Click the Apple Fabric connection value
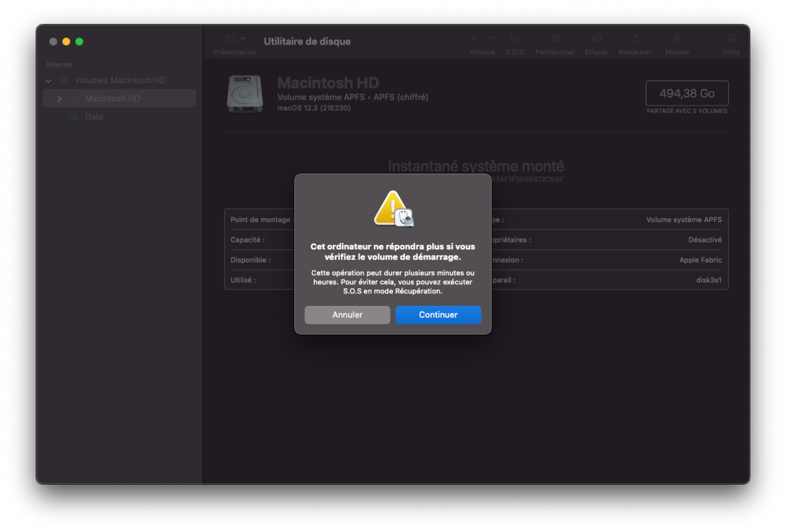The width and height of the screenshot is (786, 532). pos(700,260)
